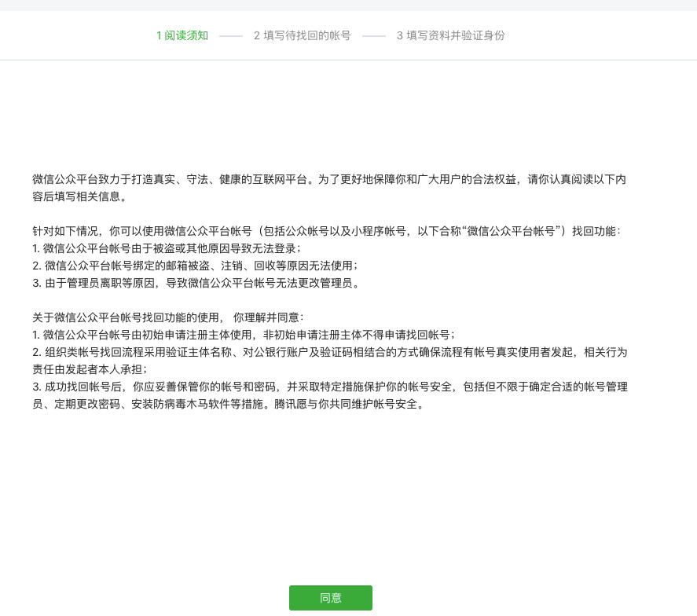Select step 1 阅读须知
Screen dimensions: 697x616
point(182,35)
